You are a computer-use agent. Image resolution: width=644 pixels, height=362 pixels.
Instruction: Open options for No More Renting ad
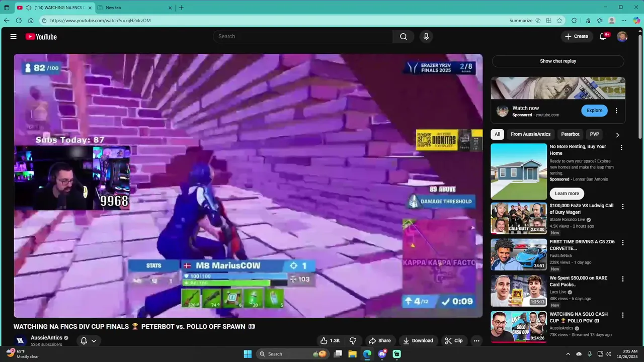coord(621,148)
